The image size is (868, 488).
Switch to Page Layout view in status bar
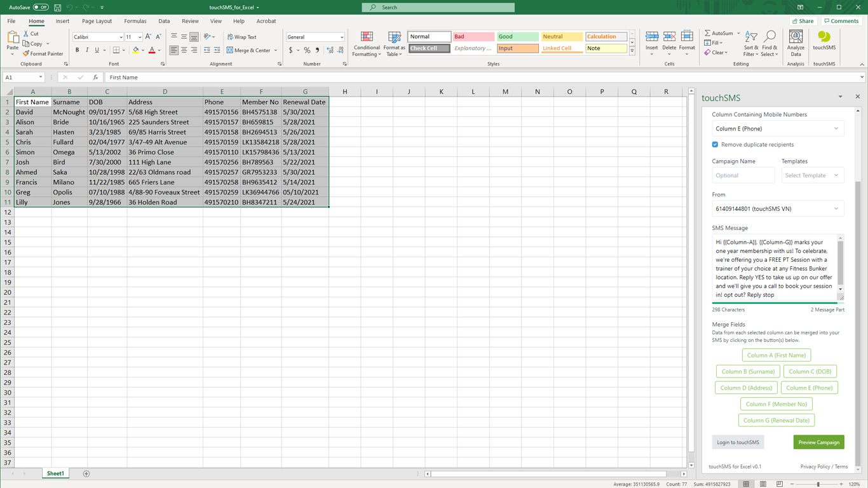point(763,484)
